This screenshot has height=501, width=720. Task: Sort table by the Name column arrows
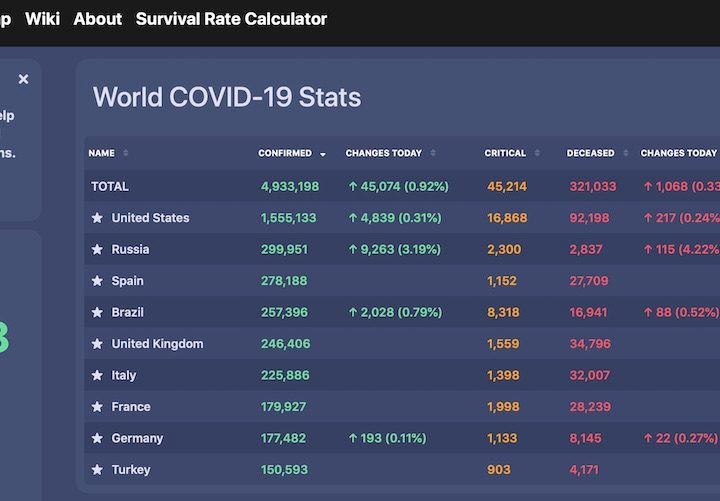[x=125, y=153]
